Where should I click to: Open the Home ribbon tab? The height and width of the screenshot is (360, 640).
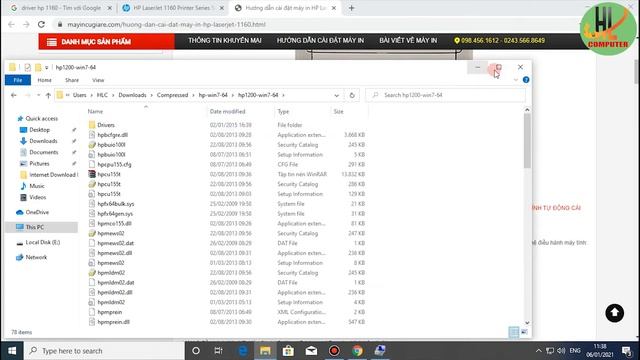coord(44,80)
